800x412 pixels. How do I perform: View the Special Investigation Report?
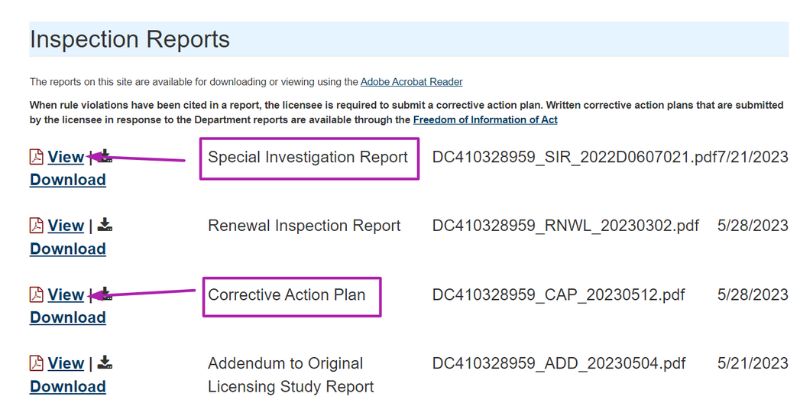(66, 157)
